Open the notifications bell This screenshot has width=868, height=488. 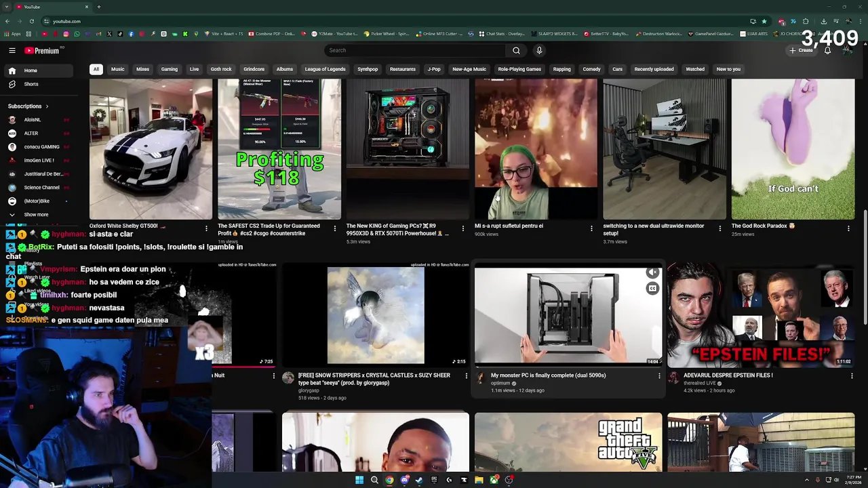[x=827, y=50]
